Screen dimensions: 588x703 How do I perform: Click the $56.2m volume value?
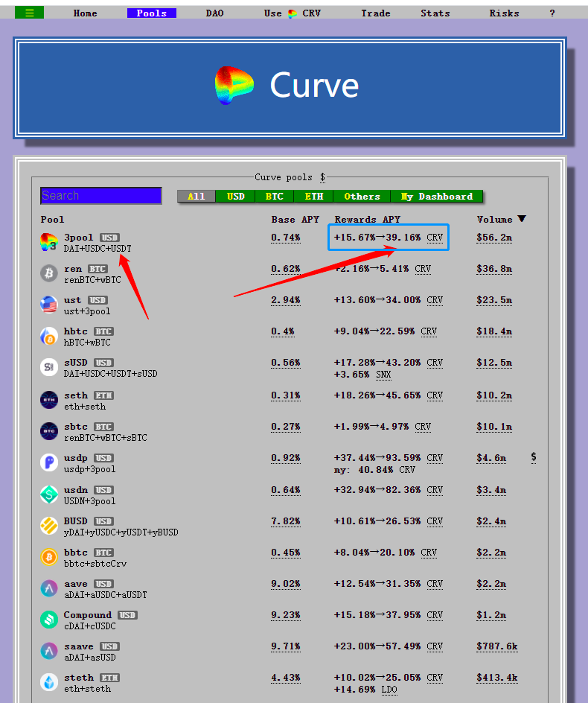click(x=494, y=238)
